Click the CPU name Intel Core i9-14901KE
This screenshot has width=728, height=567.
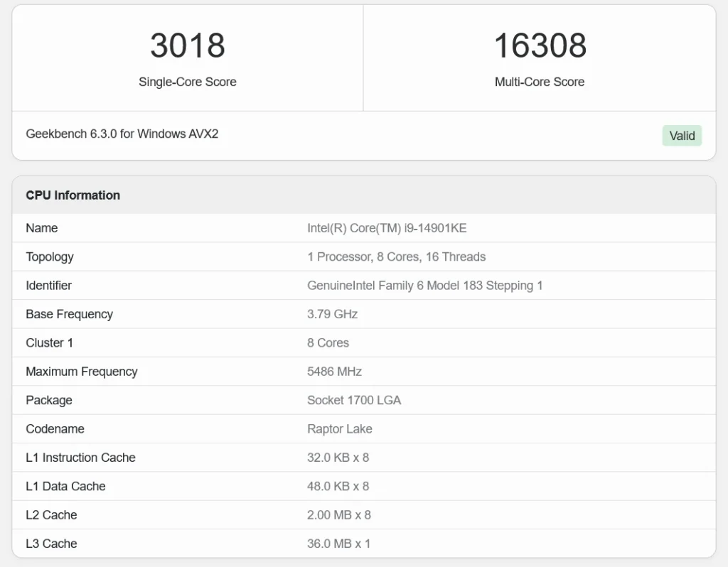(387, 228)
